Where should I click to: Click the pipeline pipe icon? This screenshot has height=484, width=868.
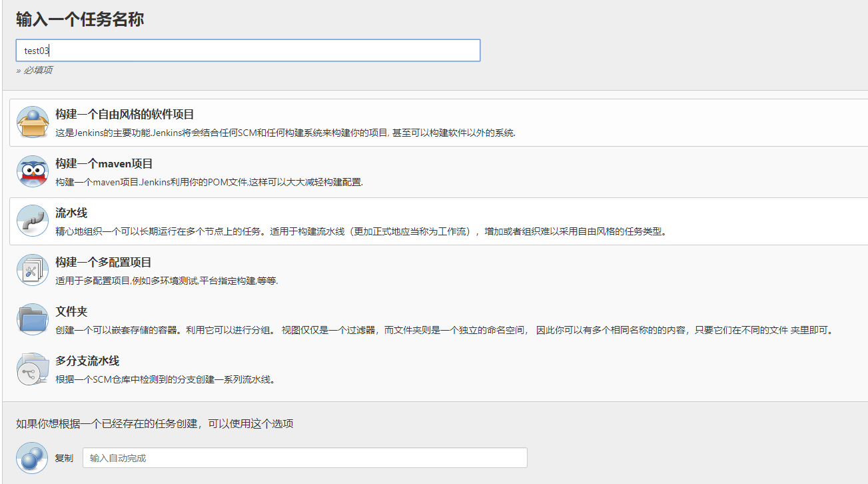pyautogui.click(x=32, y=221)
